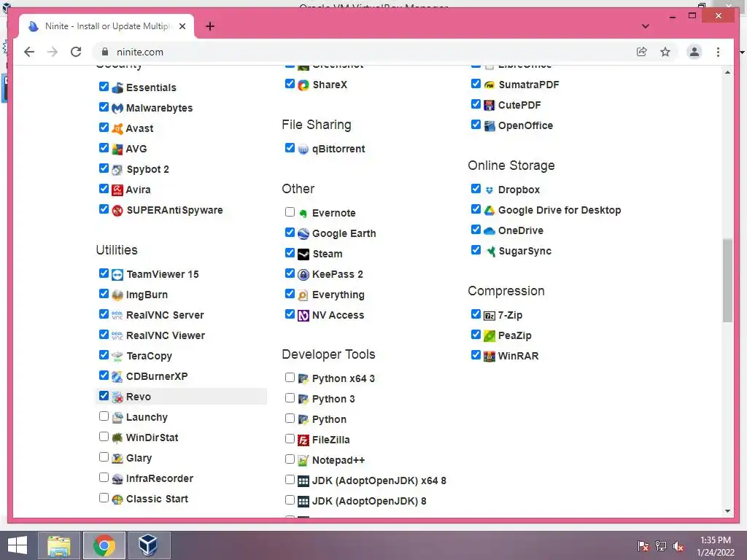
Task: Click the ShareX colorful icon
Action: point(303,85)
